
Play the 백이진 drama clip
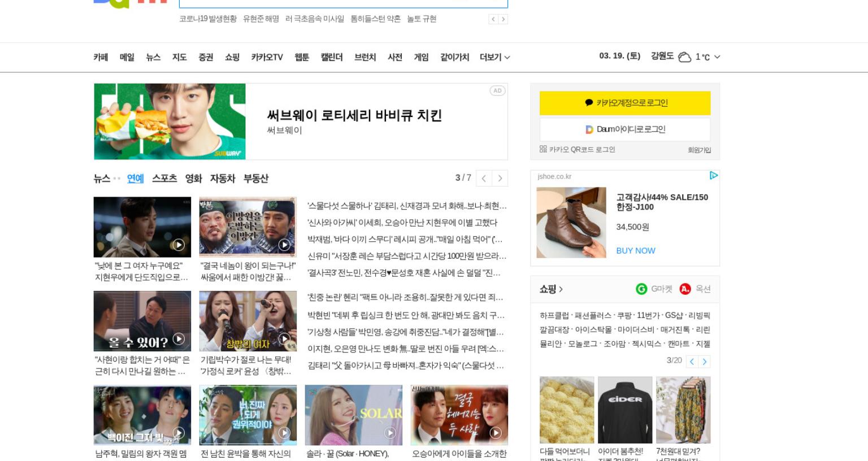click(179, 433)
